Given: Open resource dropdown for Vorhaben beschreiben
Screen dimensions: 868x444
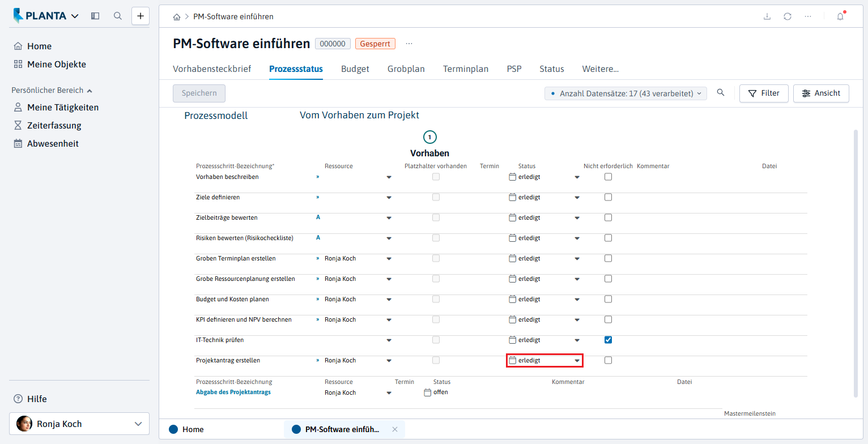Looking at the screenshot, I should 389,177.
